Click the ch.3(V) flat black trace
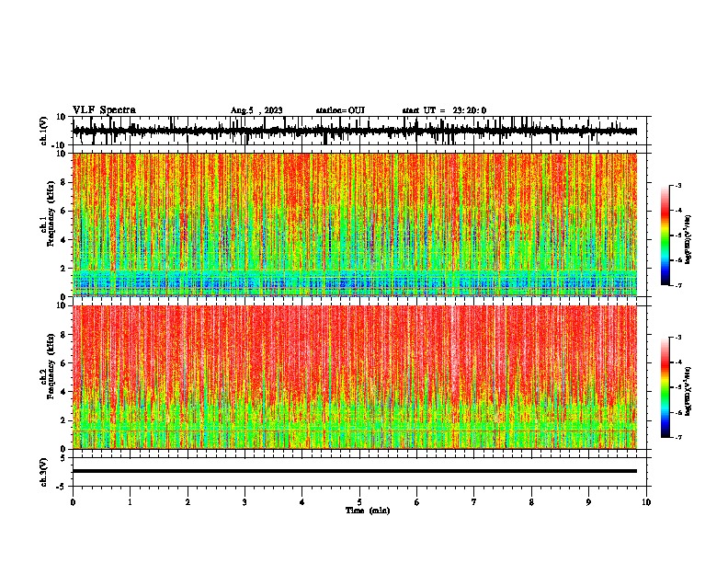Viewport: 728px width, 563px height. click(x=355, y=471)
